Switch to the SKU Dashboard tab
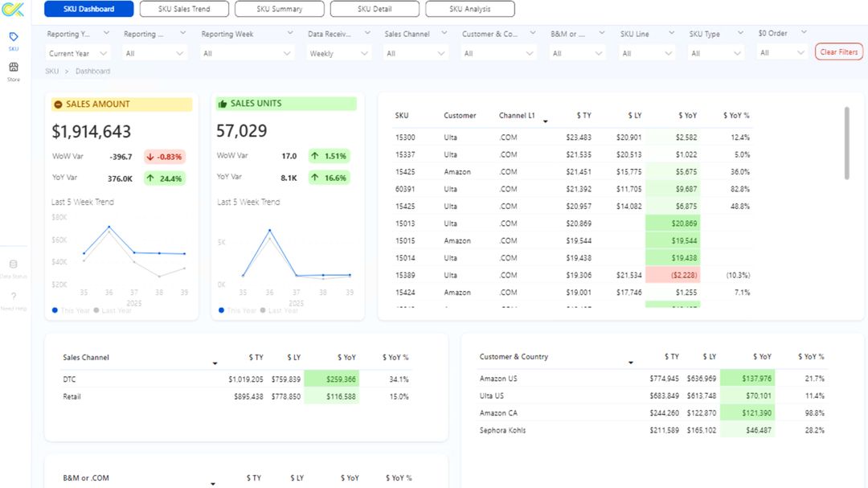The image size is (868, 488). point(88,9)
